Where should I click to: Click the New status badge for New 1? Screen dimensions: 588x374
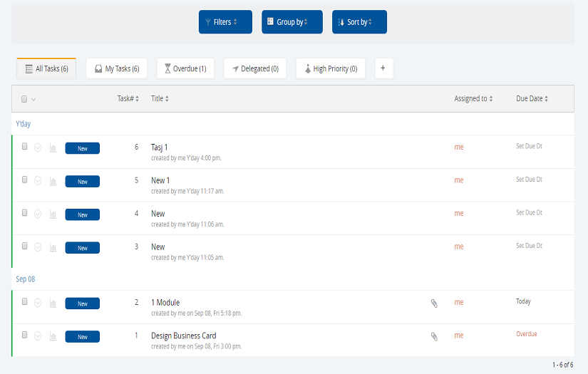pyautogui.click(x=83, y=182)
